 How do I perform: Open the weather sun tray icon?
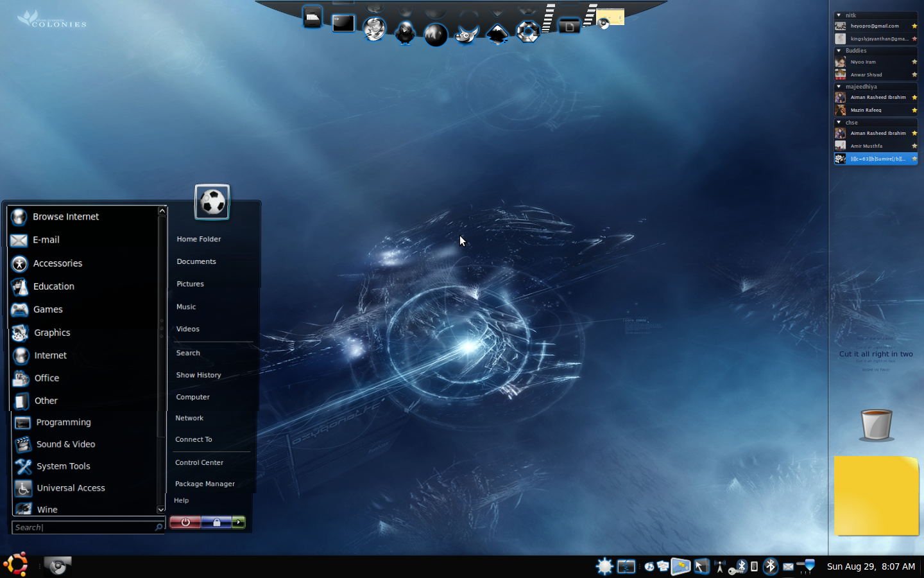point(604,566)
